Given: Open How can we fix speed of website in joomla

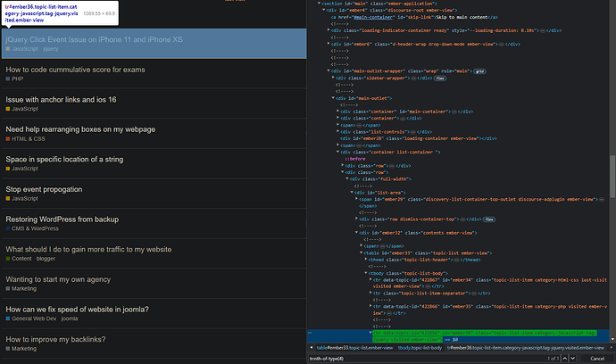Looking at the screenshot, I should pyautogui.click(x=77, y=310).
